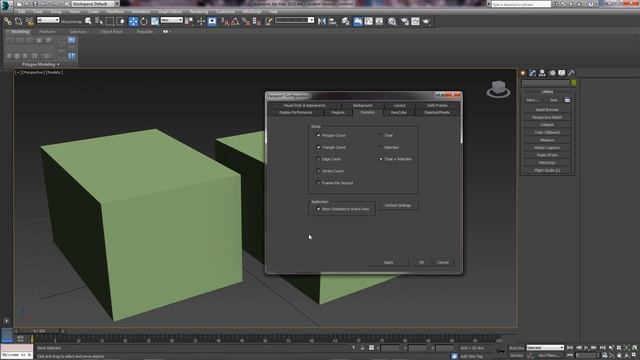The image size is (640, 360).
Task: Open the key filter Selected dropdown
Action: (545, 348)
